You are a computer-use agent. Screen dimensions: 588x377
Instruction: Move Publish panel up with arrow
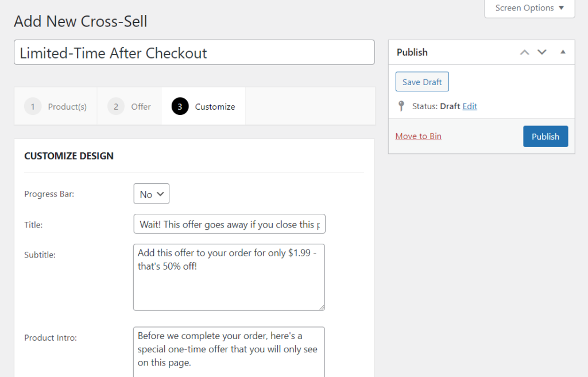524,52
